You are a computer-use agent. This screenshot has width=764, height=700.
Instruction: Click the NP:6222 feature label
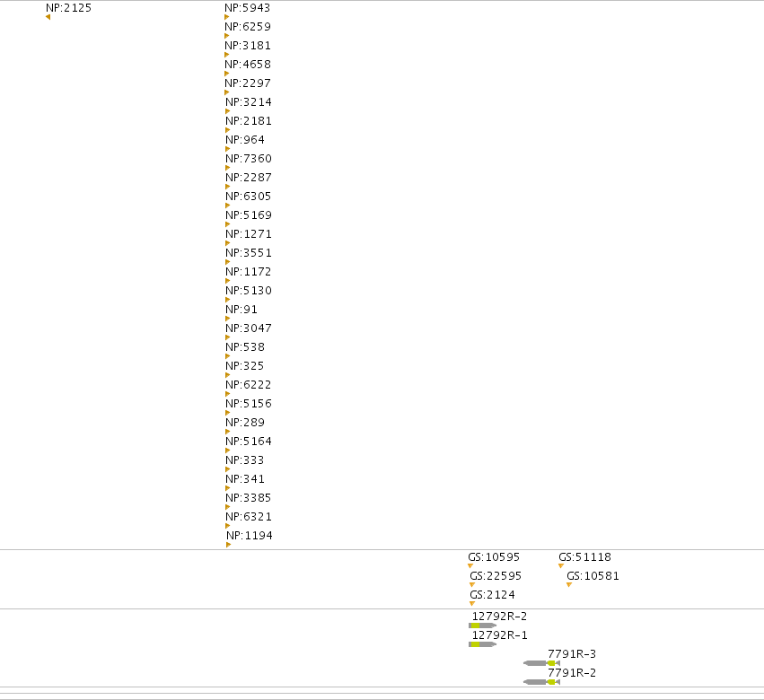coord(248,385)
